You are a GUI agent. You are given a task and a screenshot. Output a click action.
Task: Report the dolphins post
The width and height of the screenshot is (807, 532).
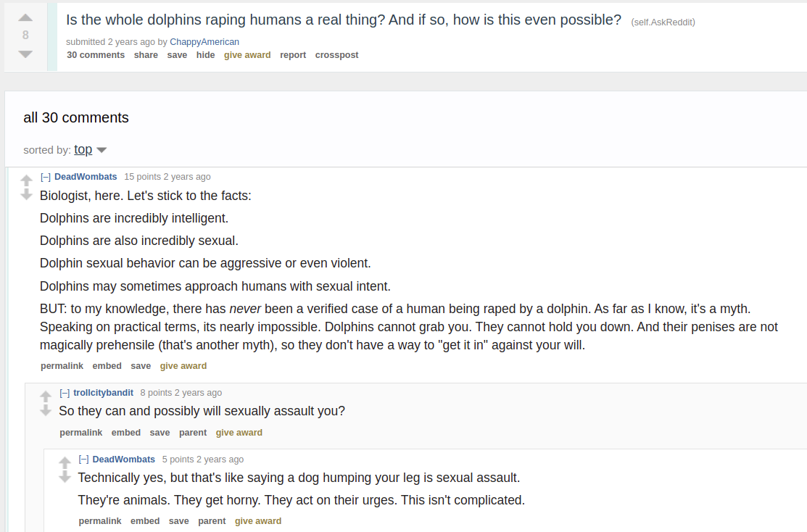293,55
